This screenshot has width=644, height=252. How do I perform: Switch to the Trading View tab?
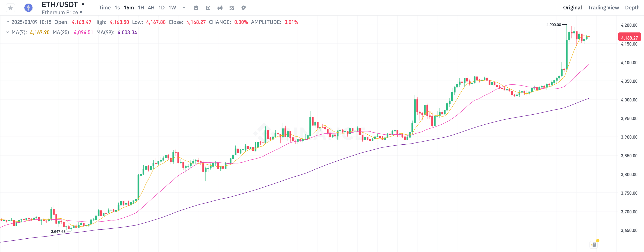tap(603, 7)
